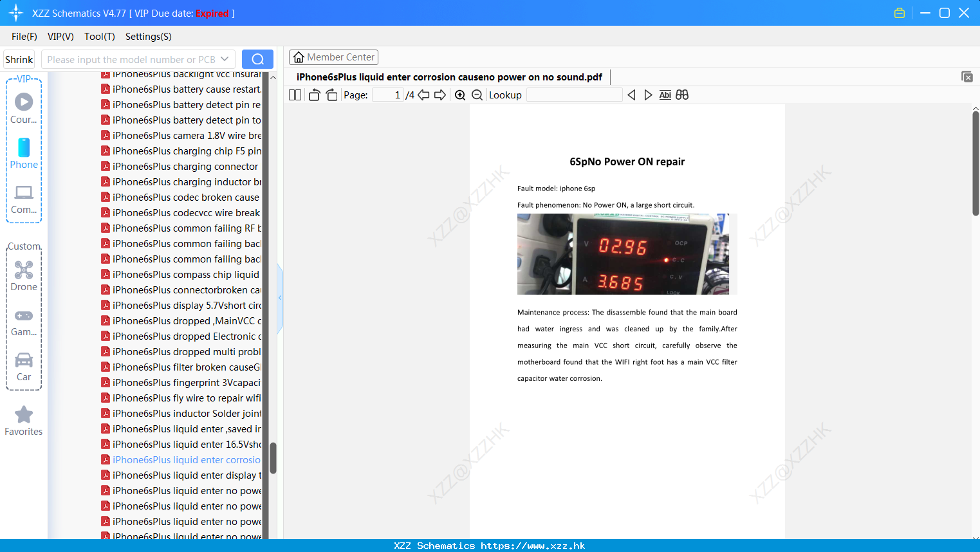The height and width of the screenshot is (552, 980).
Task: Open iPhone6sPlus dropped Electronic file
Action: (x=181, y=336)
